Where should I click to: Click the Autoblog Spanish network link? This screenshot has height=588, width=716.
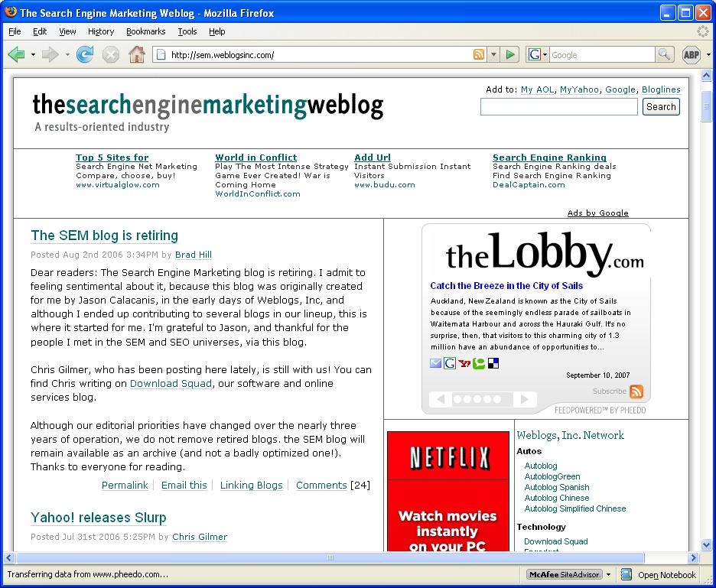point(557,487)
